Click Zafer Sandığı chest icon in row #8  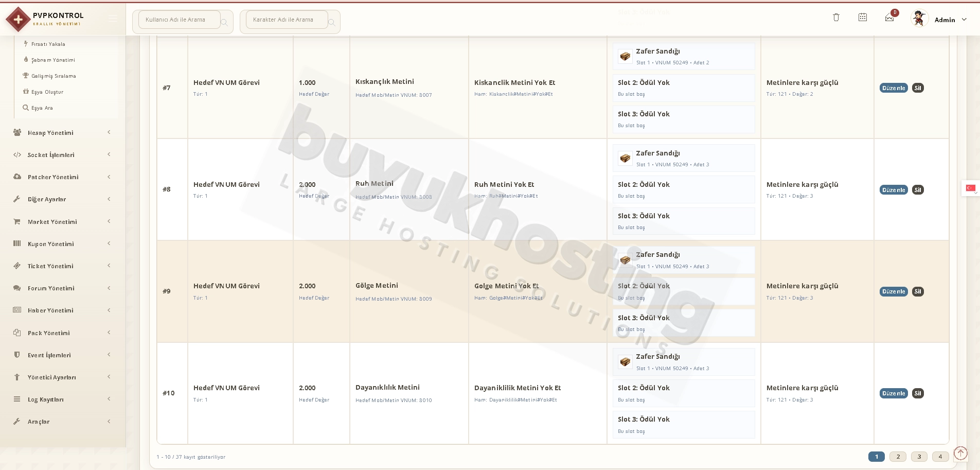pyautogui.click(x=625, y=158)
